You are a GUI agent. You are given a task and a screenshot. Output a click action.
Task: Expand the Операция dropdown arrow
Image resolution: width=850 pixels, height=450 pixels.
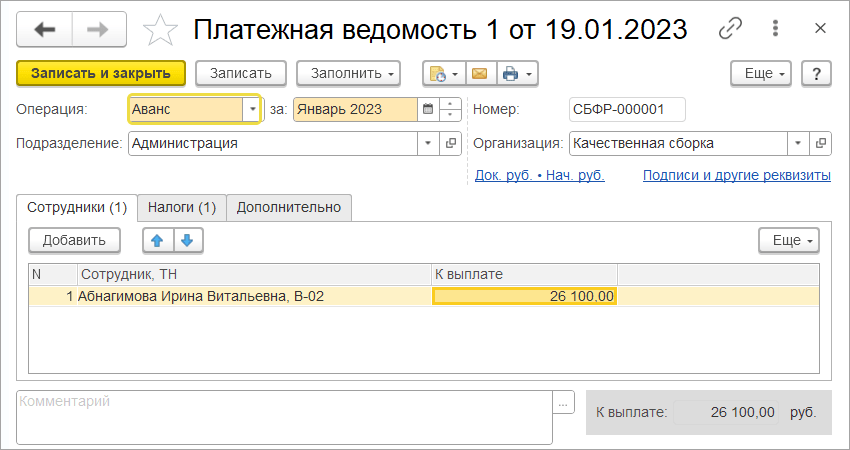[x=252, y=109]
